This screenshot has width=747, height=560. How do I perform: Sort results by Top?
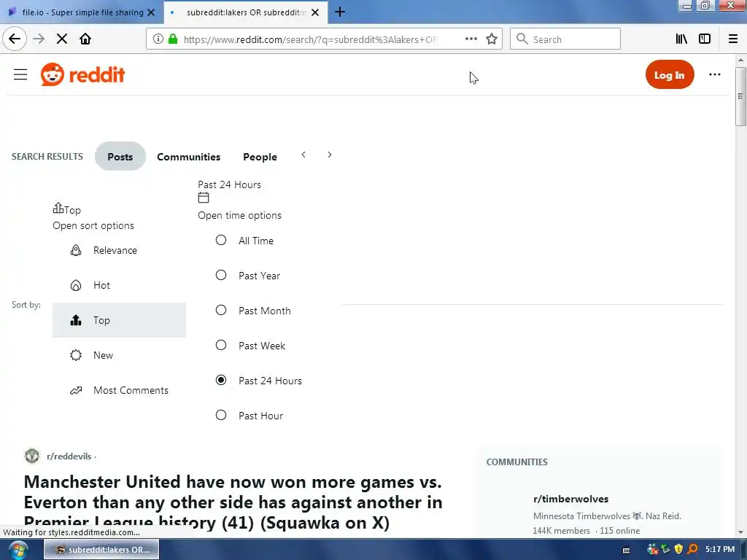click(x=119, y=320)
